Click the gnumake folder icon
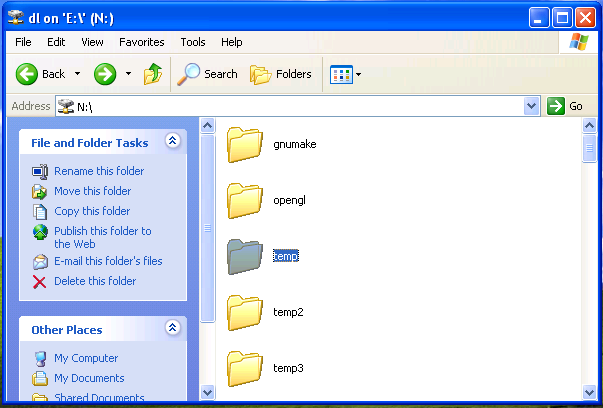The height and width of the screenshot is (408, 603). click(x=245, y=145)
